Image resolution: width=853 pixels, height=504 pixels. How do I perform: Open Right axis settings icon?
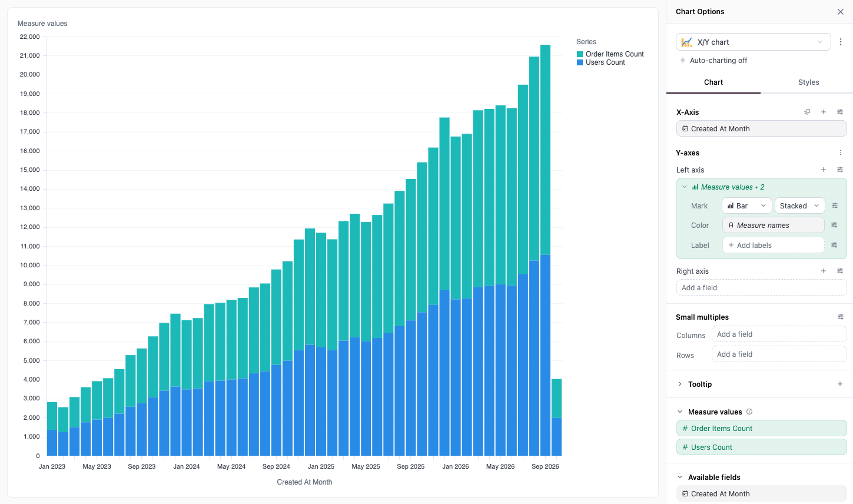[x=840, y=271]
